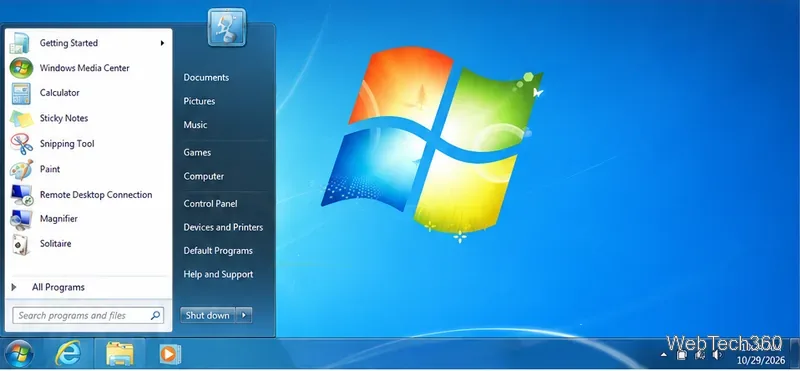Click the Remote Desktop Connection label
The height and width of the screenshot is (371, 800).
click(x=96, y=194)
